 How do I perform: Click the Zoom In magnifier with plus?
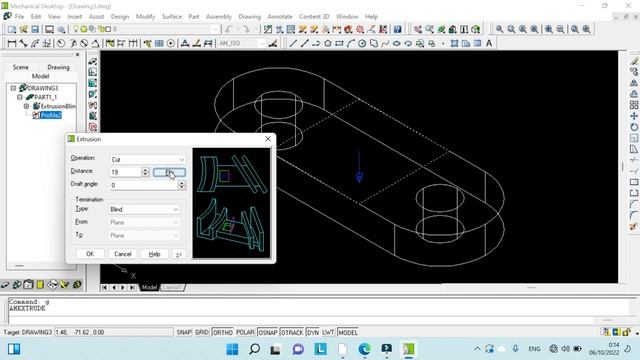[x=549, y=29]
